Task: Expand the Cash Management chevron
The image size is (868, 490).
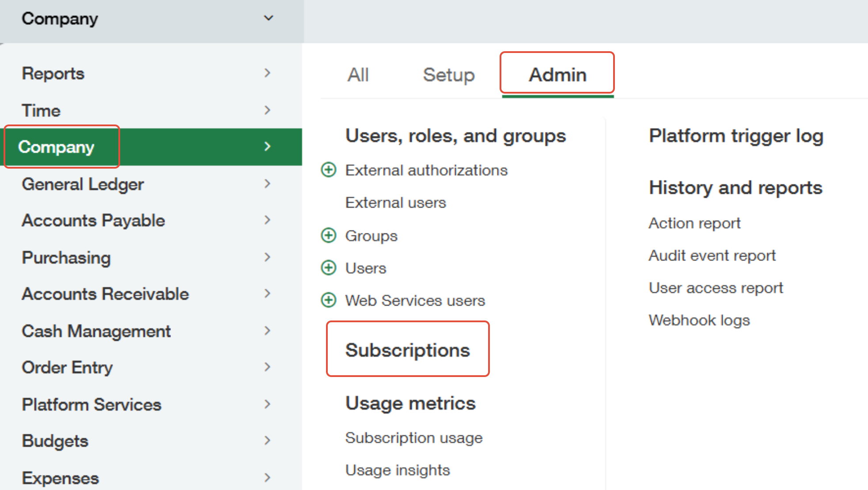Action: (x=267, y=331)
